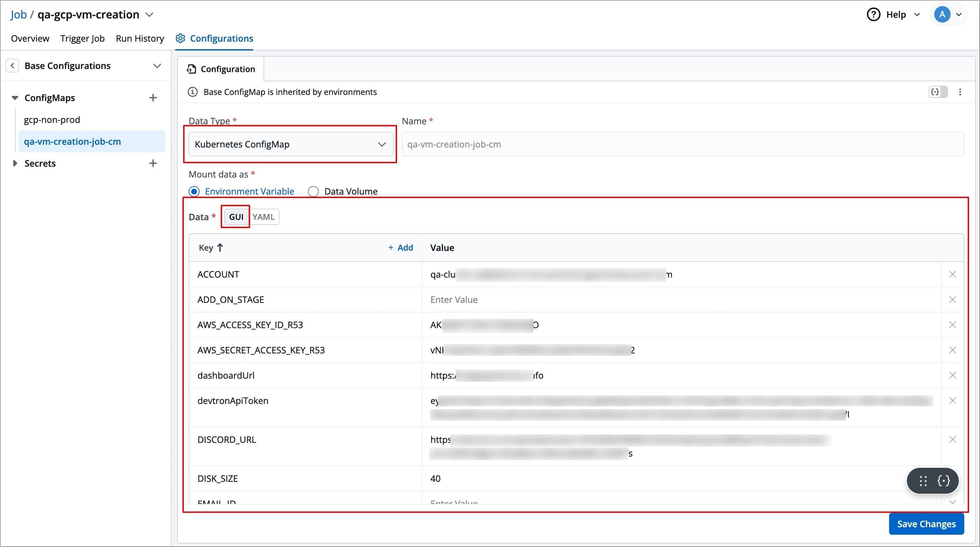Open the Data Type Kubernetes ConfigMap dropdown
This screenshot has height=547, width=980.
[x=291, y=144]
